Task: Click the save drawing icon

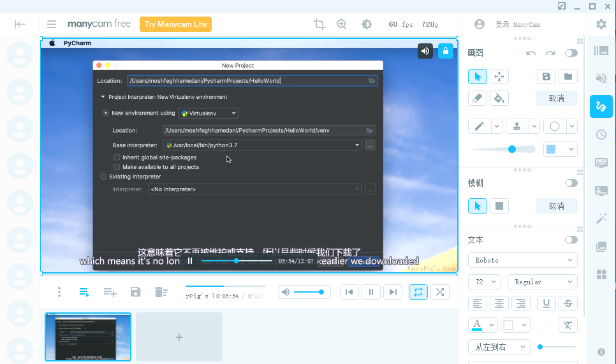Action: click(x=546, y=76)
